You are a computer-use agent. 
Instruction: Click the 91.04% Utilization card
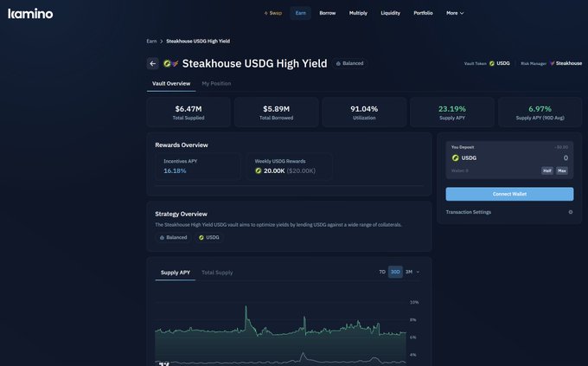click(x=364, y=112)
